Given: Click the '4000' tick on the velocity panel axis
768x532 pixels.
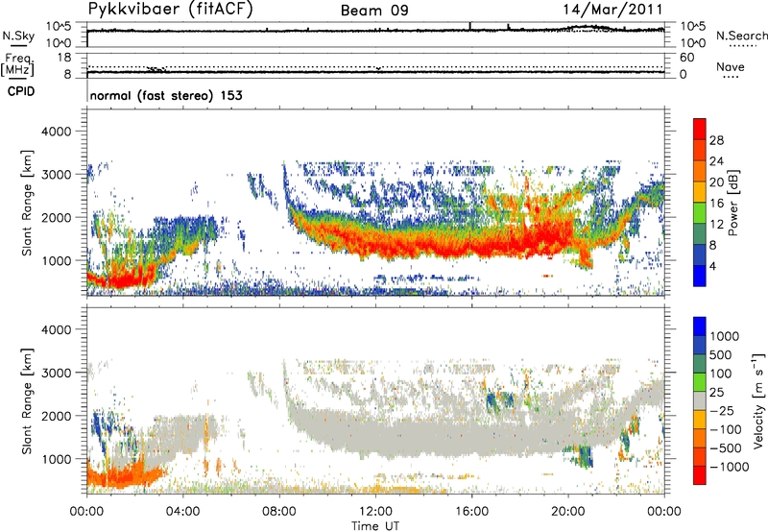Looking at the screenshot, I should click(x=57, y=329).
